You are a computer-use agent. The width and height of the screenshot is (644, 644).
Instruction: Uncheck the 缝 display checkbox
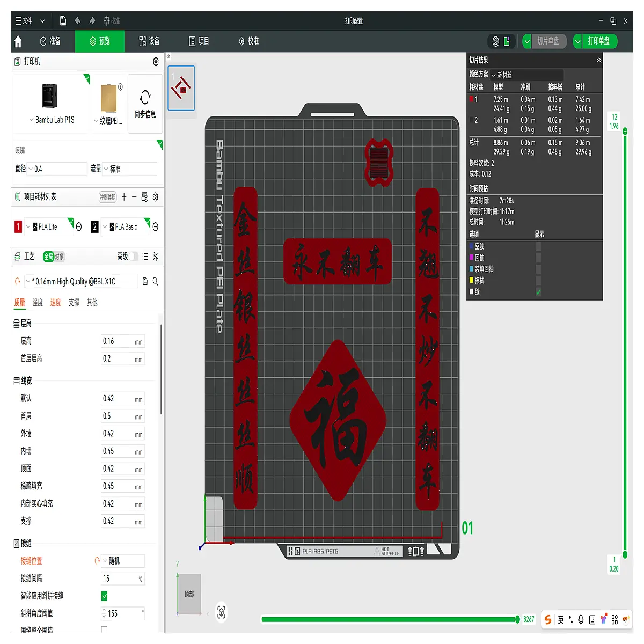pyautogui.click(x=538, y=292)
